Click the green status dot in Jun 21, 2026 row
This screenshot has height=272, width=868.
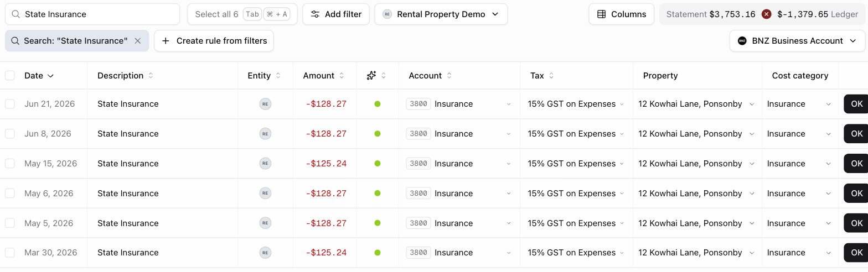[378, 104]
